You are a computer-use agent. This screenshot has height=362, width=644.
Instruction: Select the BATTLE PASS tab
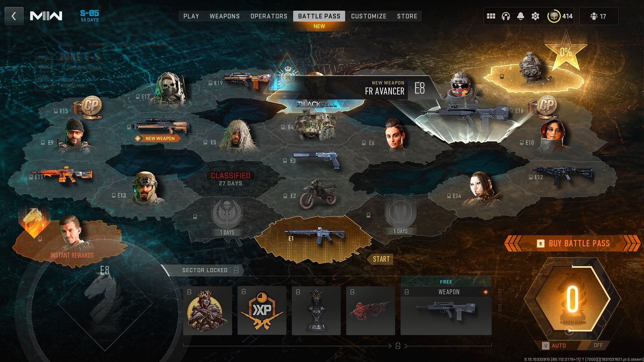(x=319, y=16)
